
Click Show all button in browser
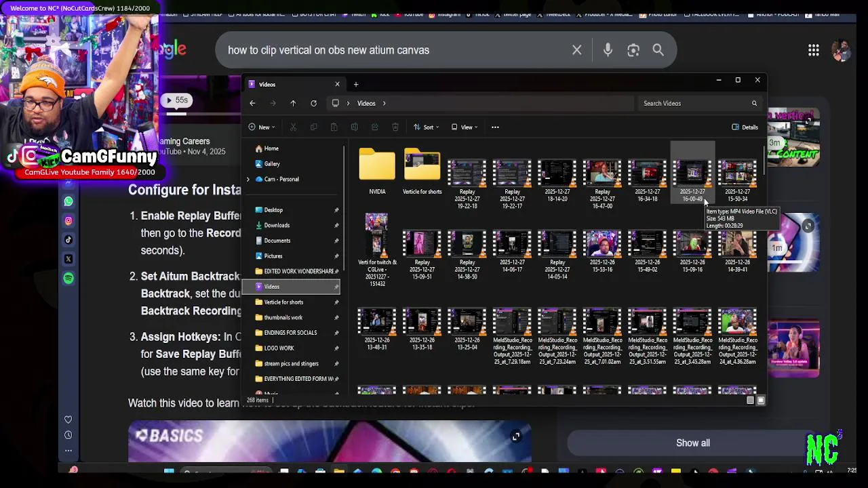(692, 443)
